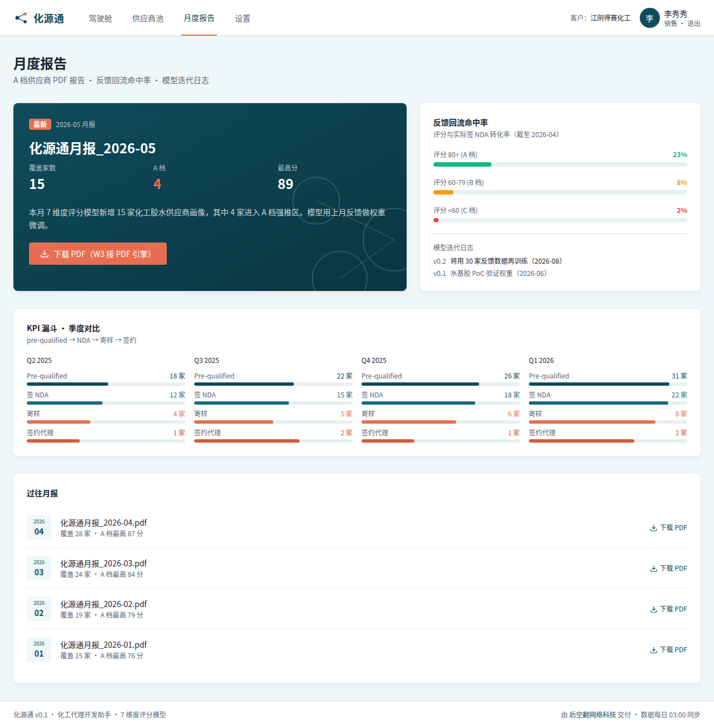Click the Q2 2025 quarter heading
The height and width of the screenshot is (728, 714).
pos(39,361)
